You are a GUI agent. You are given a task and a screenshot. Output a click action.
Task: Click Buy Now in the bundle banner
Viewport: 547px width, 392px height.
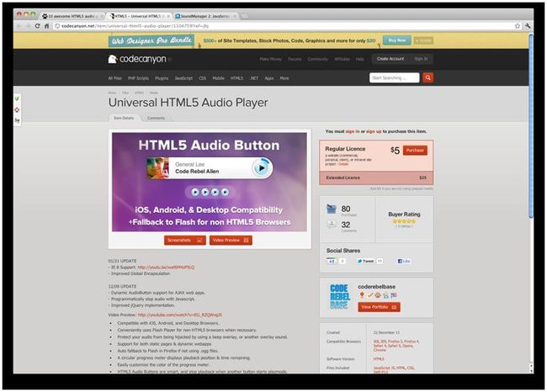397,40
